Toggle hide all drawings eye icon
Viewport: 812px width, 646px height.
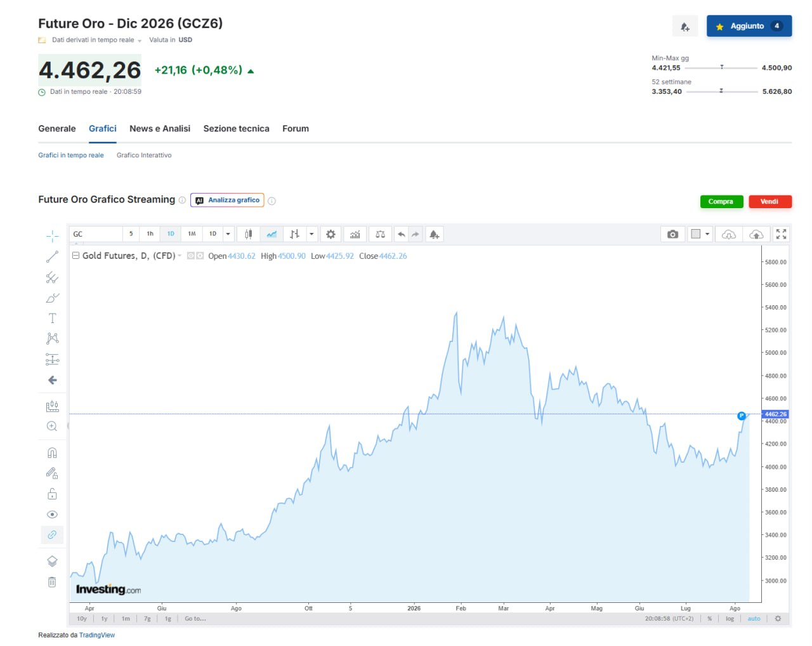pyautogui.click(x=52, y=514)
